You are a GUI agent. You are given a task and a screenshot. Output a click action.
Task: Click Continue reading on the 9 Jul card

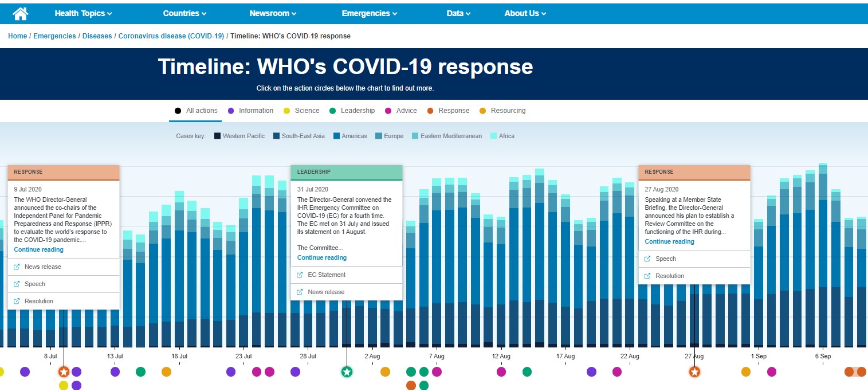38,249
